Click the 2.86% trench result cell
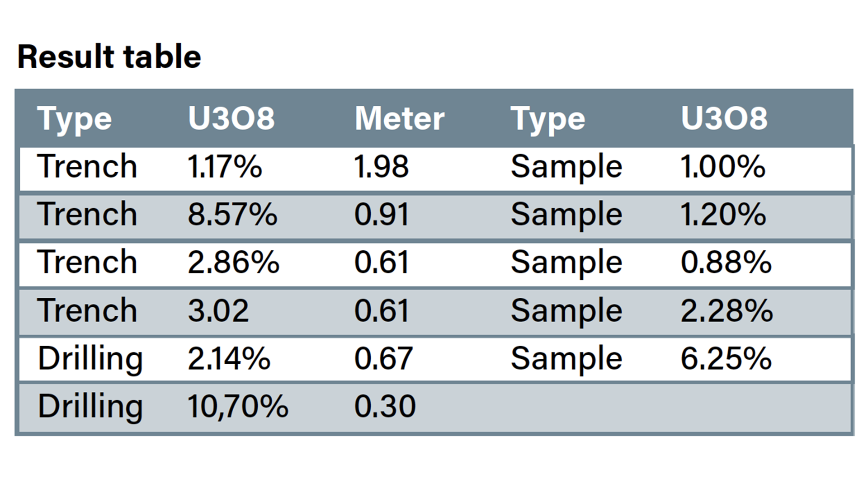868x488 pixels. coord(233,262)
